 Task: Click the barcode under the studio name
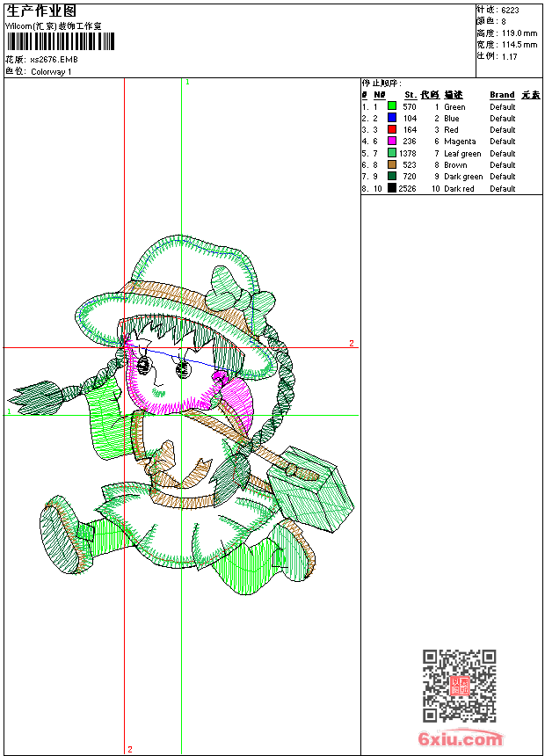pyautogui.click(x=61, y=41)
